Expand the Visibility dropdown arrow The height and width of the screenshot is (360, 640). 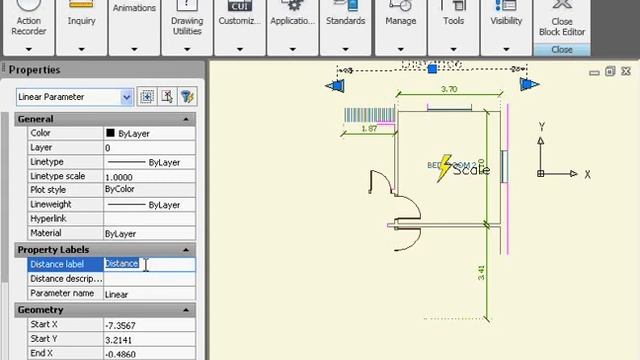pos(506,49)
